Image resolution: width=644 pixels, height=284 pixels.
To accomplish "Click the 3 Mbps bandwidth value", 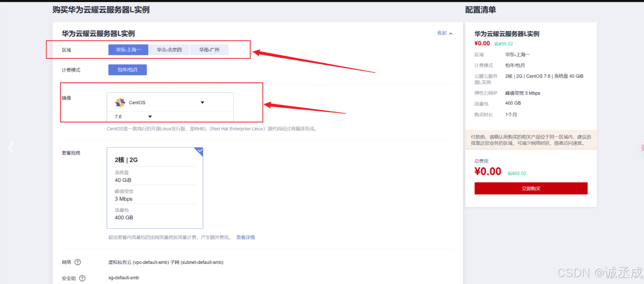I will click(123, 199).
